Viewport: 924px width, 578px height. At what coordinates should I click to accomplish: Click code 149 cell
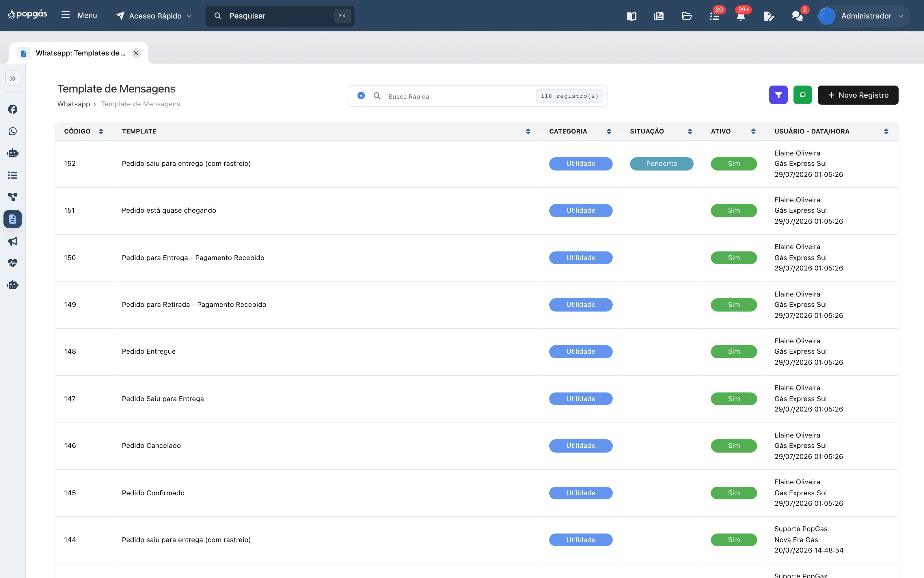pyautogui.click(x=70, y=305)
